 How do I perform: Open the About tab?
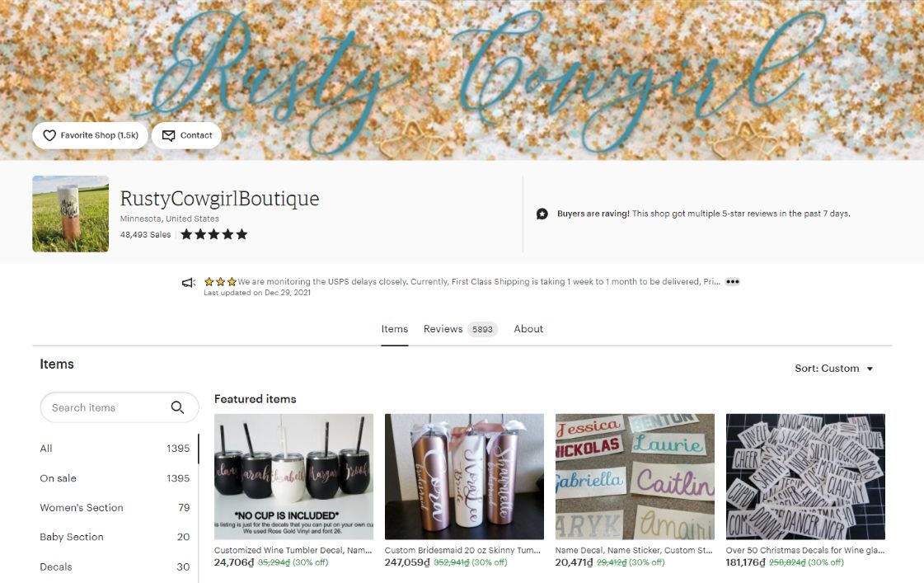pos(528,329)
